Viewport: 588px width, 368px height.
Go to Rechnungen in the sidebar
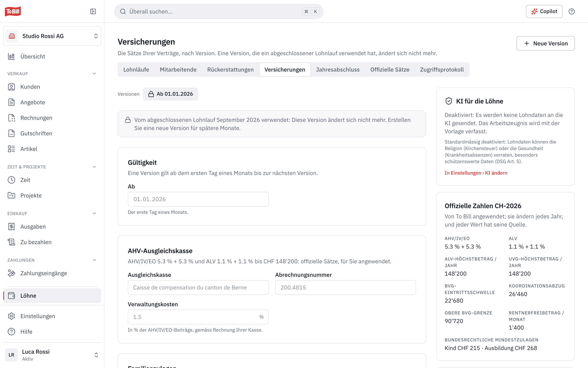click(52, 118)
